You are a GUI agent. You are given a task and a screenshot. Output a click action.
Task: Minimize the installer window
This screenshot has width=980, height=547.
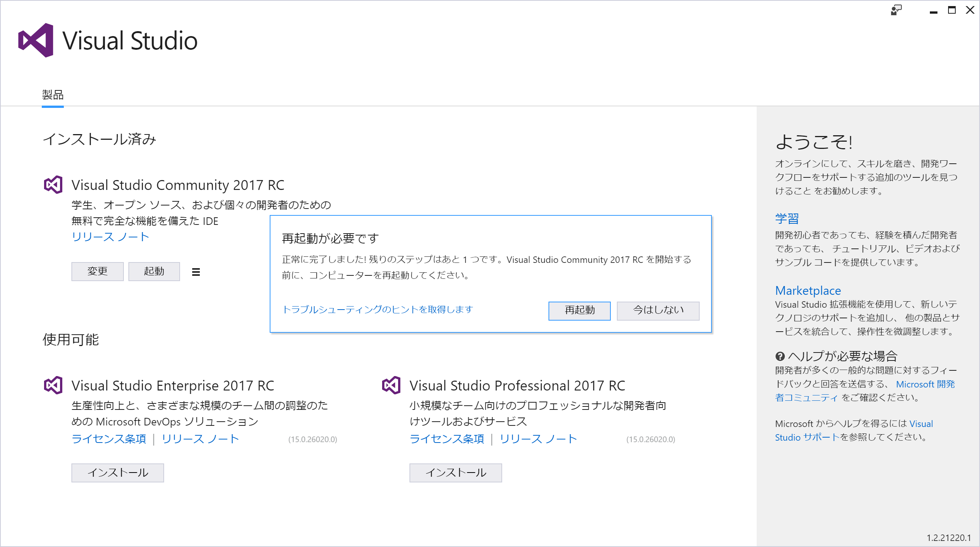point(933,11)
